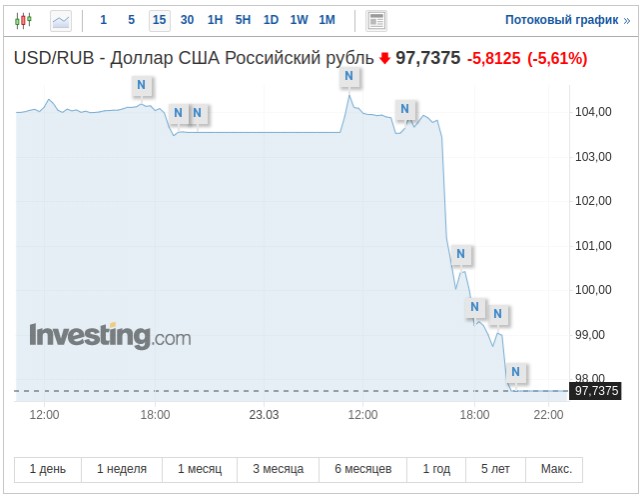Click the red down arrow next to price
640x498 pixels.
385,58
